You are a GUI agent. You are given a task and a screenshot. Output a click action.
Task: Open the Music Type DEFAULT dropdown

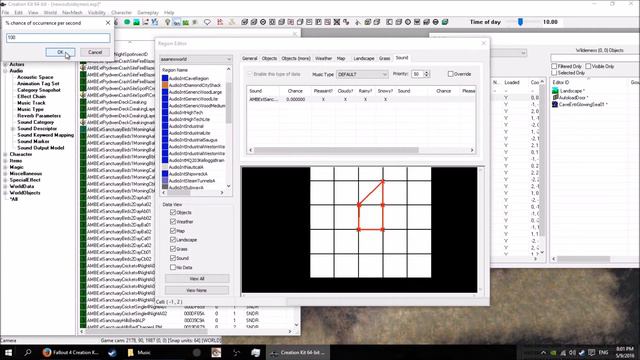[362, 74]
